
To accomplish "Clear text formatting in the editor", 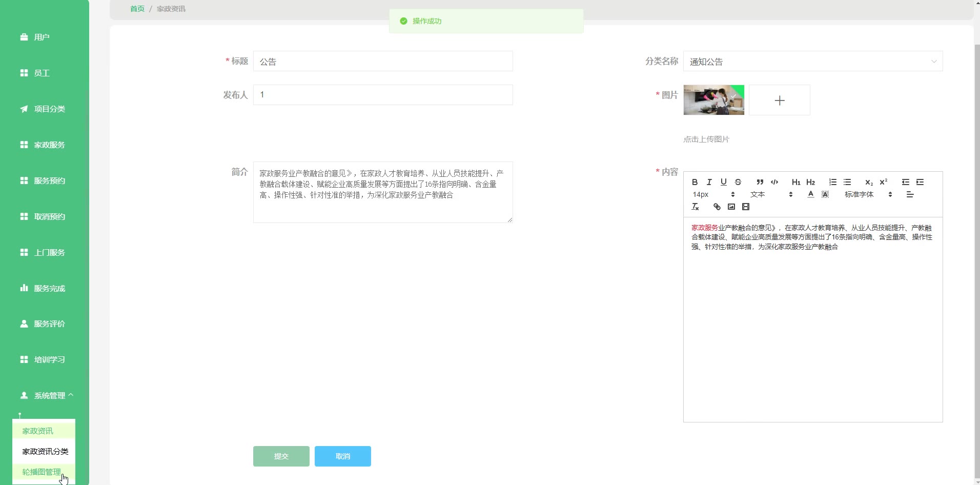I will click(x=695, y=207).
